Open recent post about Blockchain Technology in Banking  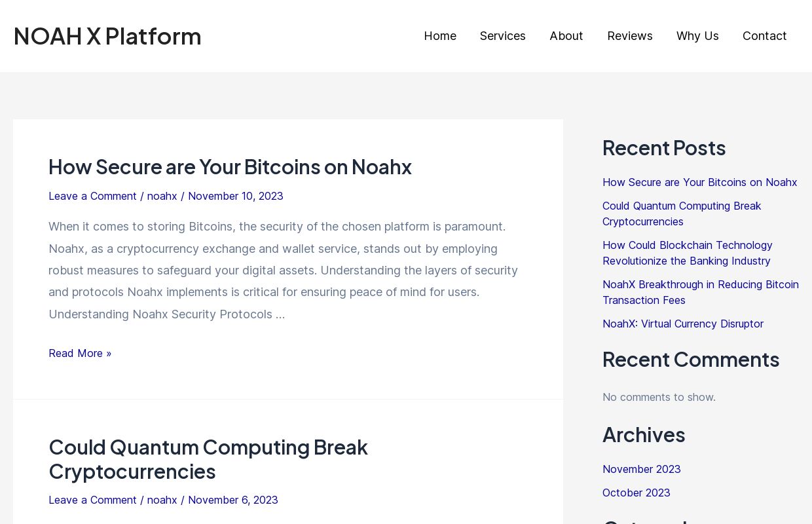click(688, 253)
